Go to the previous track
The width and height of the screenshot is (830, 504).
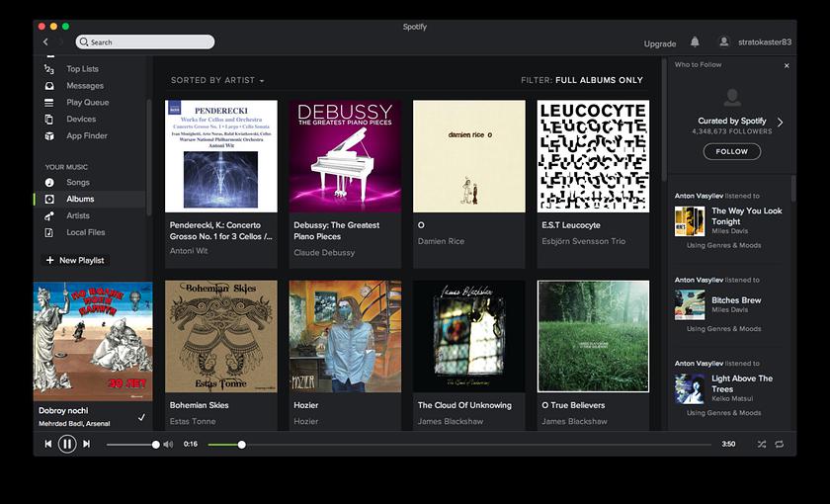pos(47,444)
